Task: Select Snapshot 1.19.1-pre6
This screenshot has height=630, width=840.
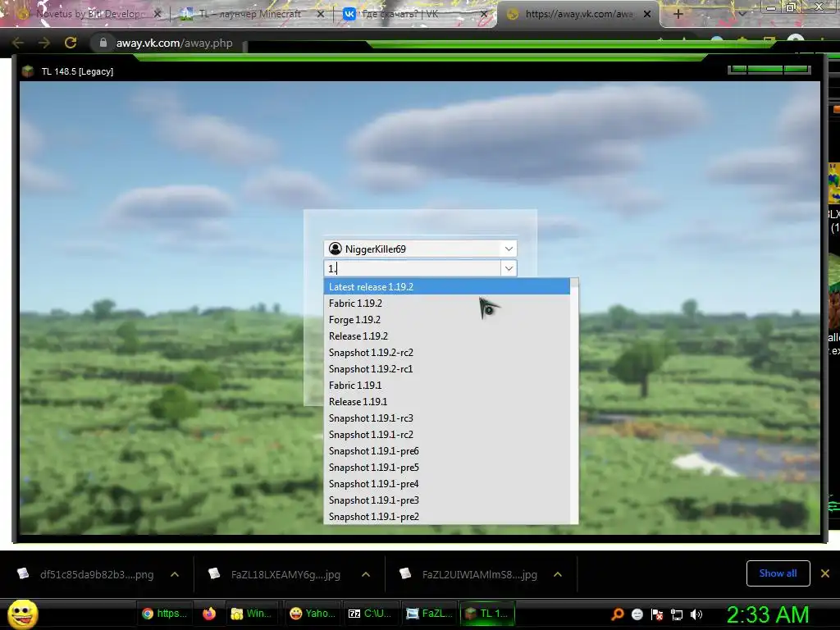Action: tap(447, 451)
